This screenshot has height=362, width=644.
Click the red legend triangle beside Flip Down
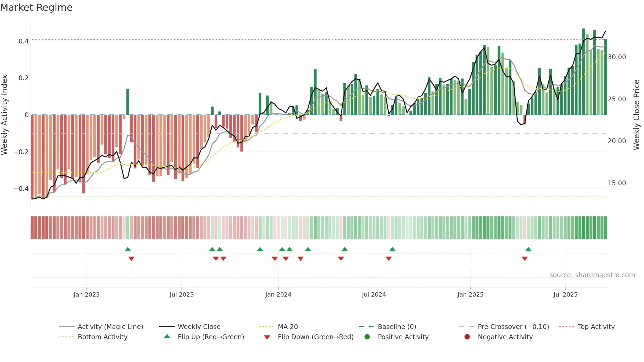point(267,337)
